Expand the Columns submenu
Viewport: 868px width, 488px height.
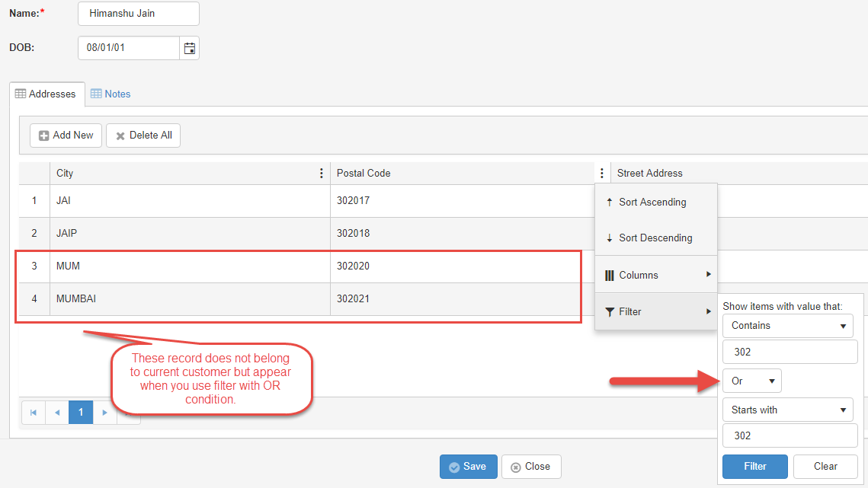click(x=656, y=275)
